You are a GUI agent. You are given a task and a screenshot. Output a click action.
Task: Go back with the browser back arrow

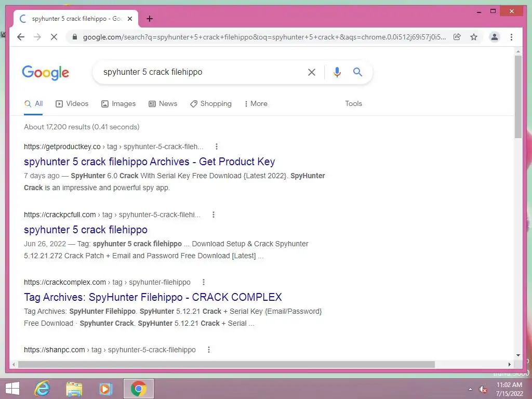21,37
